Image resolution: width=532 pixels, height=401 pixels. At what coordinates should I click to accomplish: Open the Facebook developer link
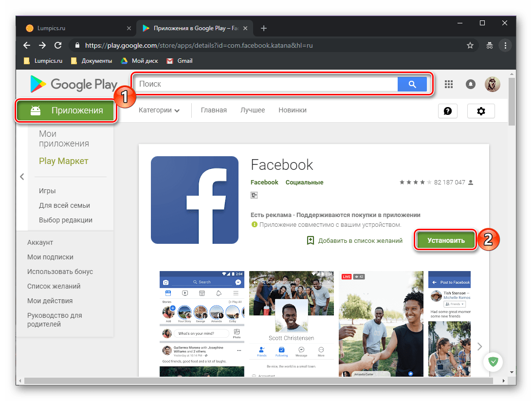(x=264, y=182)
